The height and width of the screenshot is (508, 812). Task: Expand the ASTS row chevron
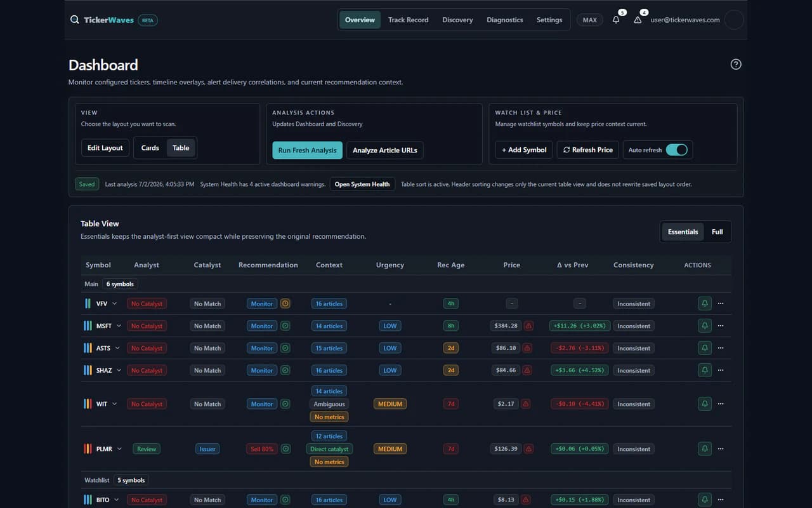click(117, 348)
